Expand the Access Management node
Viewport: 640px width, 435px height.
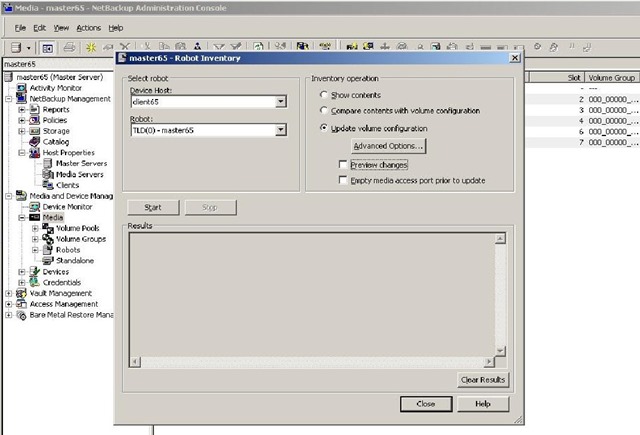pos(9,304)
